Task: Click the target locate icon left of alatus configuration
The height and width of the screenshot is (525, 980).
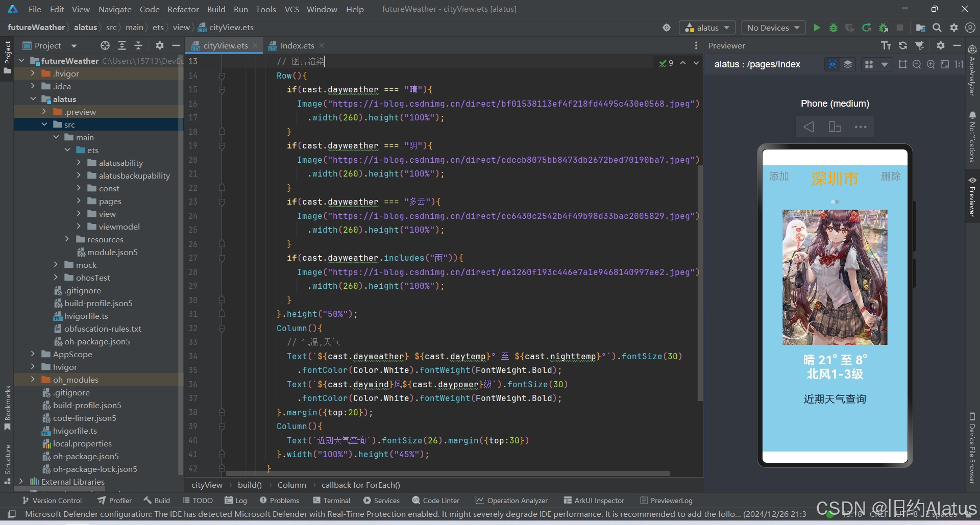Action: point(667,28)
